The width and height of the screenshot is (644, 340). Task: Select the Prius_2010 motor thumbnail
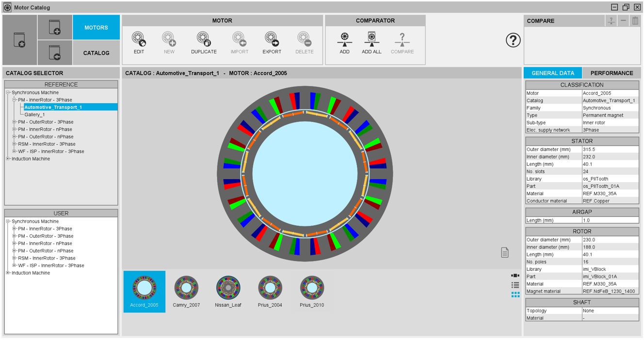click(312, 292)
